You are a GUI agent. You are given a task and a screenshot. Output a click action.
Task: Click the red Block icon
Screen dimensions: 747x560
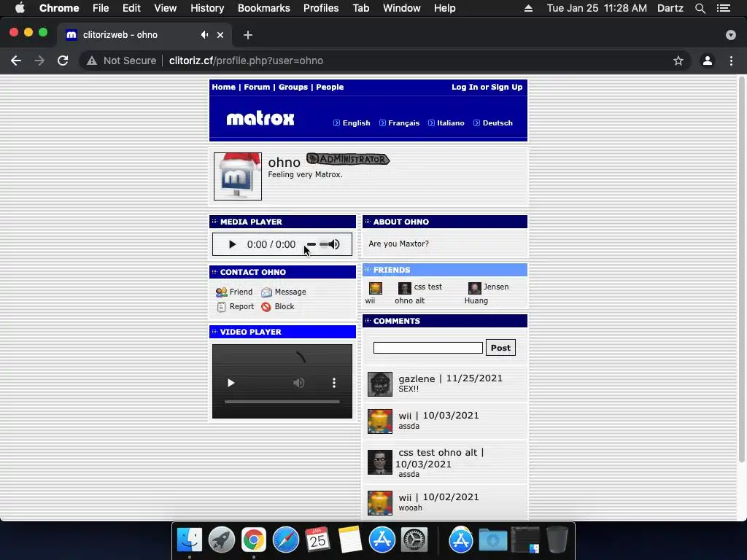[x=266, y=307]
